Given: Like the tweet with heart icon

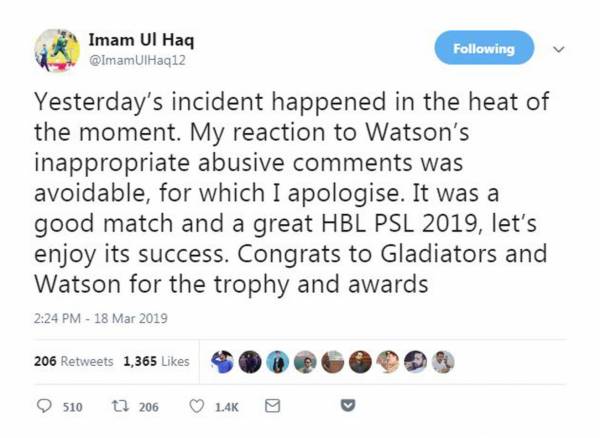Looking at the screenshot, I should pos(197,406).
